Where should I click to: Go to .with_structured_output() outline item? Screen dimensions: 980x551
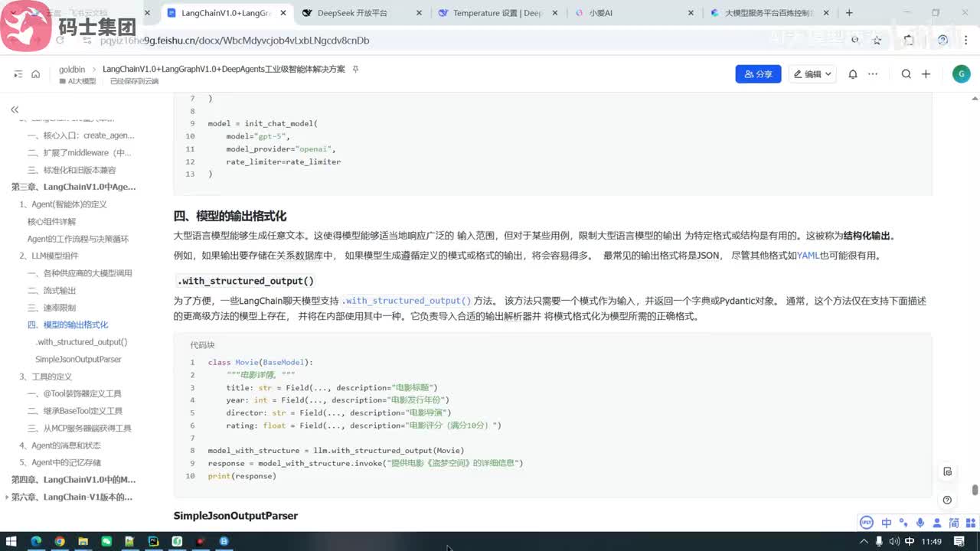(x=81, y=342)
